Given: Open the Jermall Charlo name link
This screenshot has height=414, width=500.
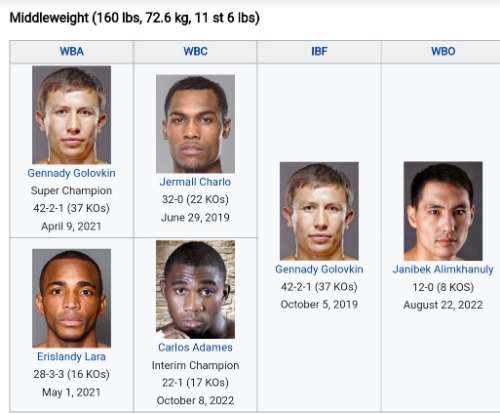Looking at the screenshot, I should (195, 182).
